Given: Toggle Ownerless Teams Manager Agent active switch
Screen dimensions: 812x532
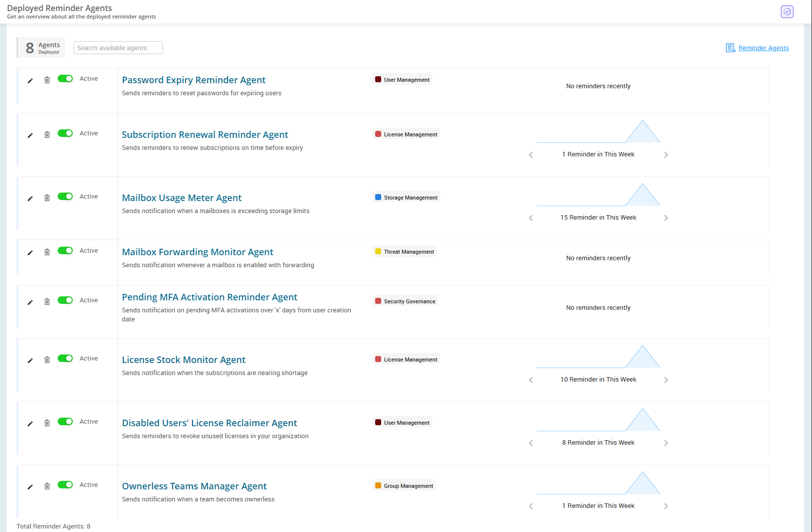Looking at the screenshot, I should (x=65, y=485).
